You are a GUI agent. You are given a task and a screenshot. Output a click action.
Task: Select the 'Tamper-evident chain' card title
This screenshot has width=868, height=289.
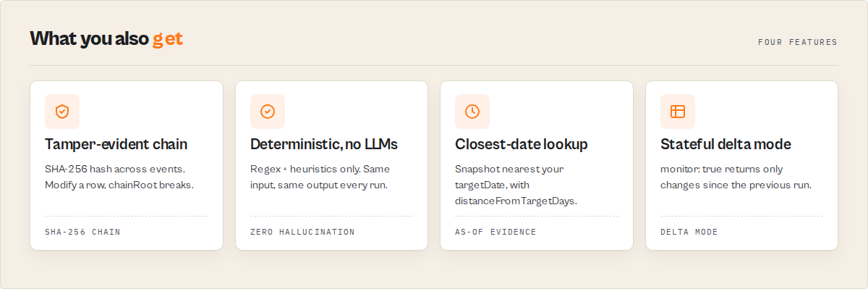[x=116, y=144]
